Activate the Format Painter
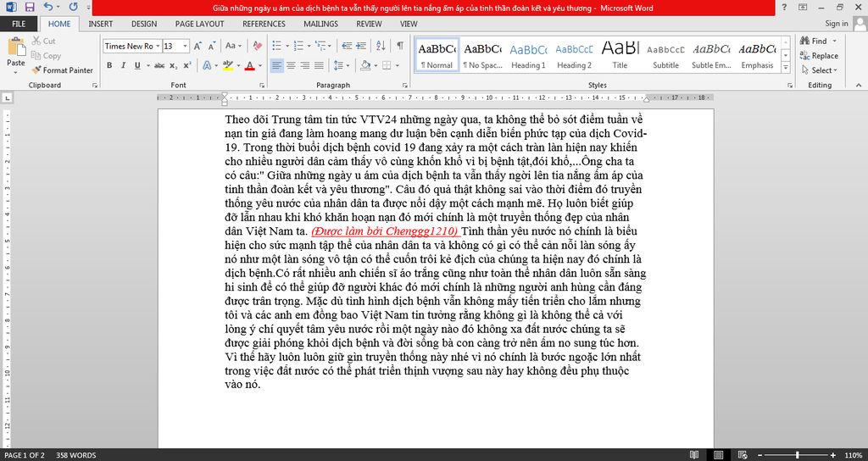The image size is (868, 461). tap(62, 70)
